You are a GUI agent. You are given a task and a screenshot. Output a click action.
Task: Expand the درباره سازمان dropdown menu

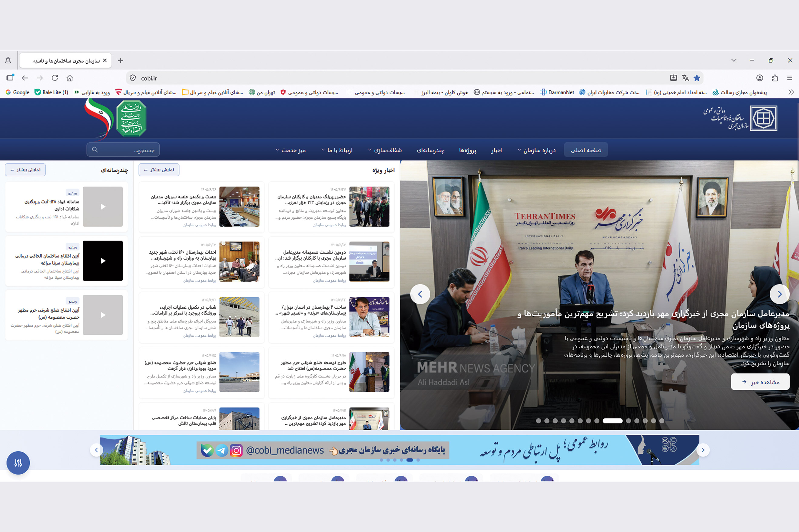point(536,150)
